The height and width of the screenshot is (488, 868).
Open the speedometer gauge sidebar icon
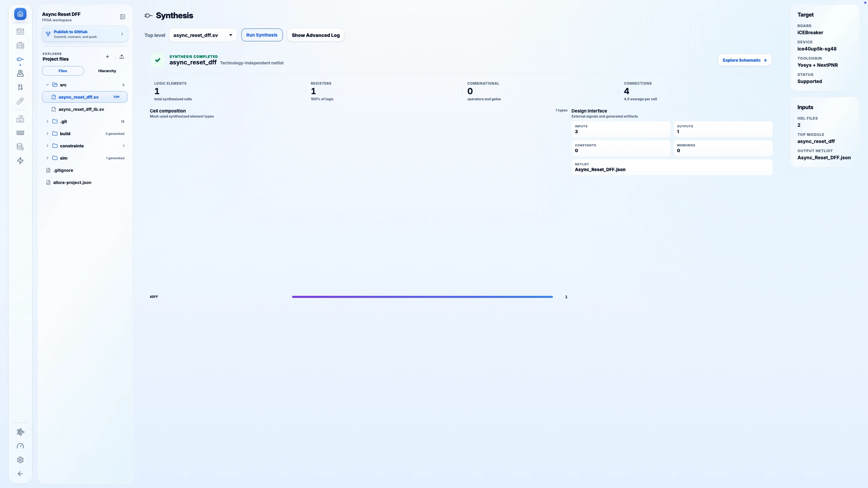(20, 446)
